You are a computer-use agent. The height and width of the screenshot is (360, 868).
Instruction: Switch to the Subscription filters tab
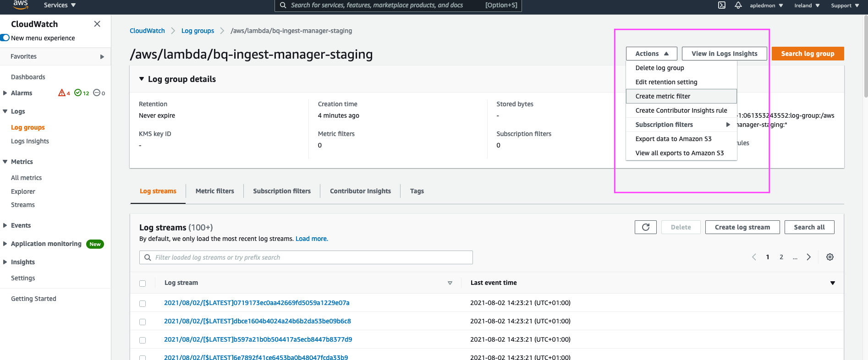pos(281,191)
